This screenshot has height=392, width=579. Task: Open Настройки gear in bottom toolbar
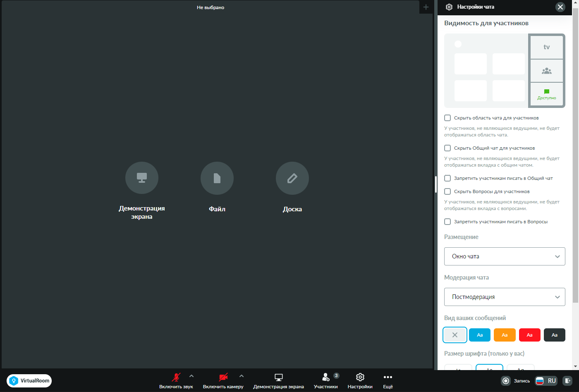click(360, 381)
